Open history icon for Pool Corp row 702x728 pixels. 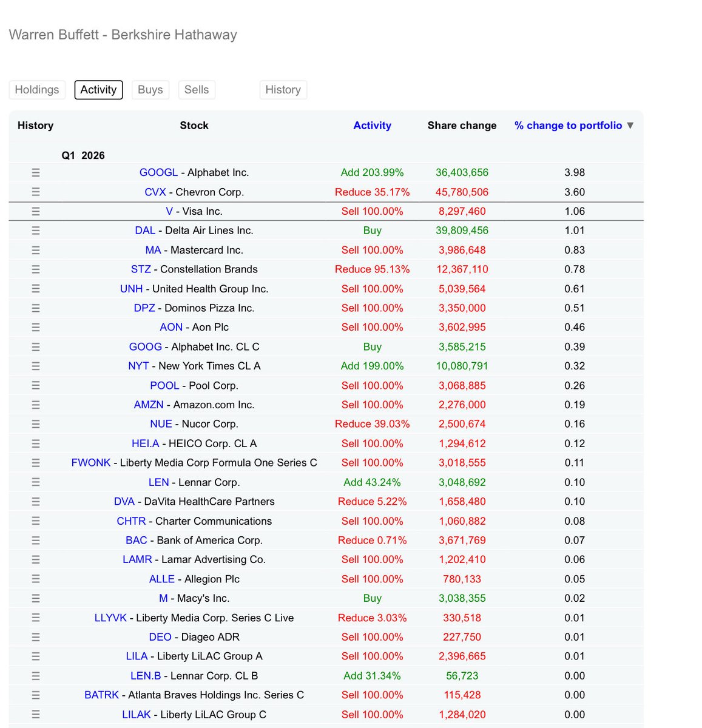(36, 385)
